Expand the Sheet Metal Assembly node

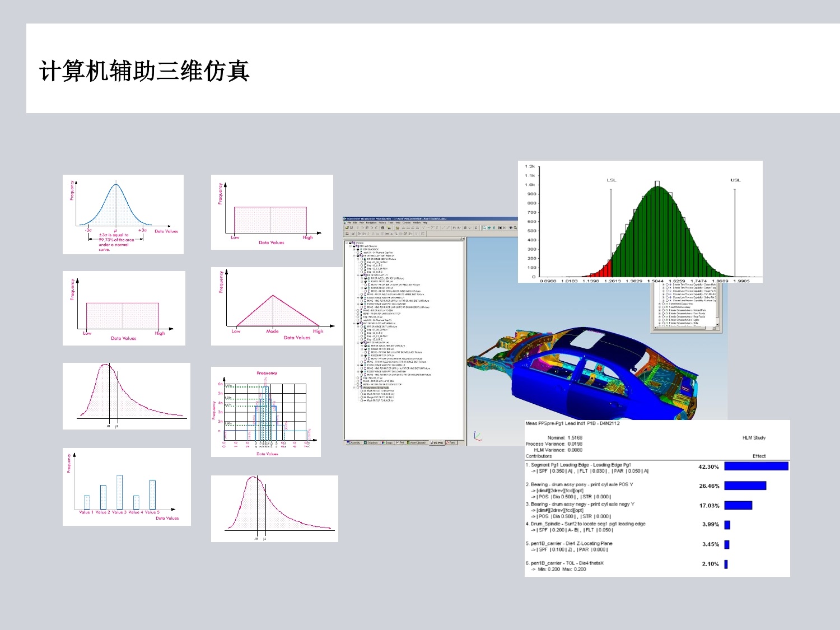coord(660,307)
